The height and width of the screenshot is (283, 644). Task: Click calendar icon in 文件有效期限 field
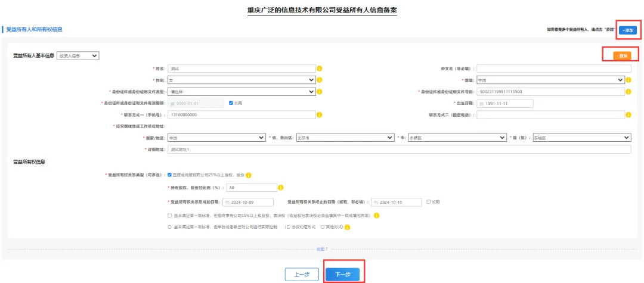point(172,103)
